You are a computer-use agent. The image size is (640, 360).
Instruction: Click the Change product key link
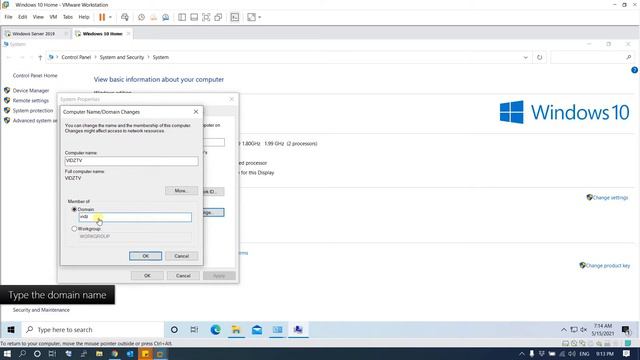(608, 266)
